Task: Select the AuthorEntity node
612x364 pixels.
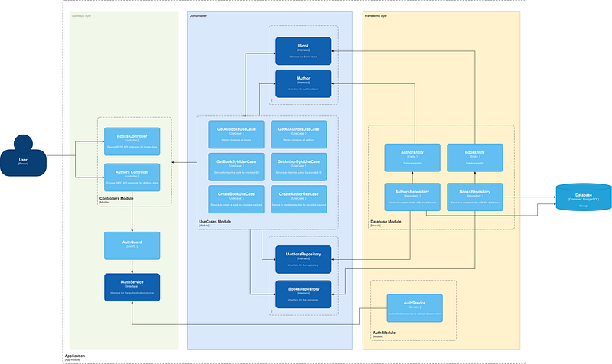Action: coord(412,158)
